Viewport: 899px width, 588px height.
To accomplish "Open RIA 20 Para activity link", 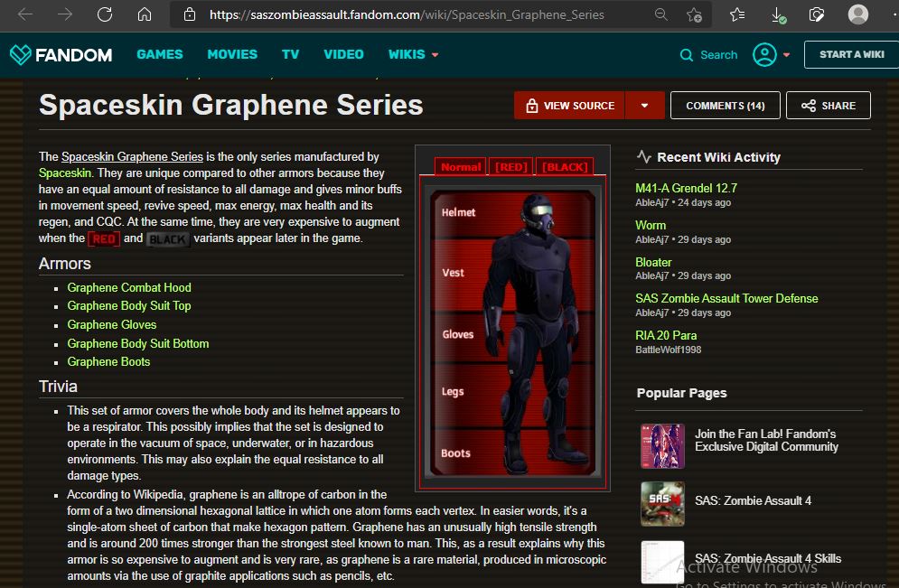I will (666, 335).
